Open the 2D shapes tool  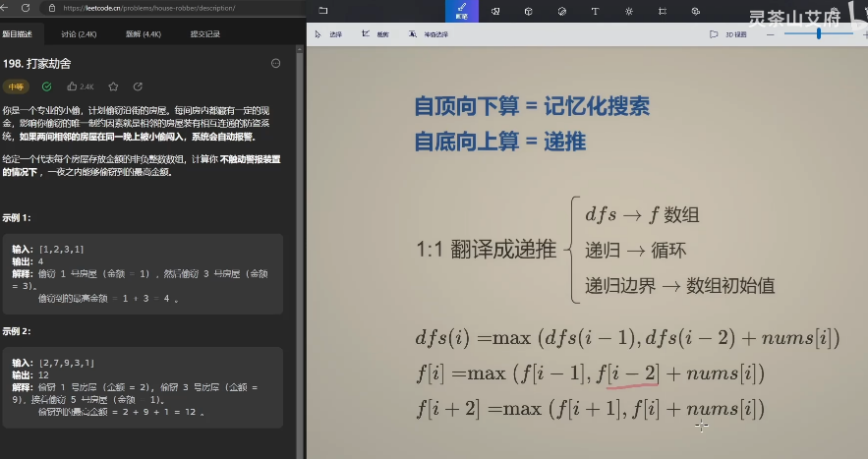pyautogui.click(x=495, y=11)
